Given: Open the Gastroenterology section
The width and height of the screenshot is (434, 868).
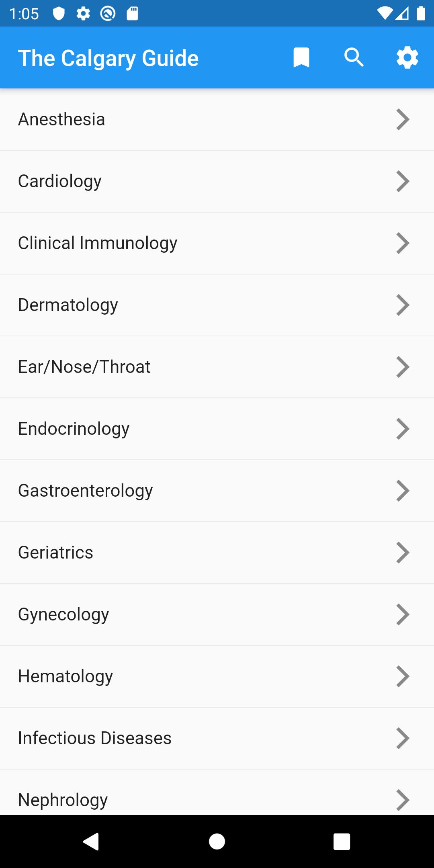Looking at the screenshot, I should click(x=217, y=491).
